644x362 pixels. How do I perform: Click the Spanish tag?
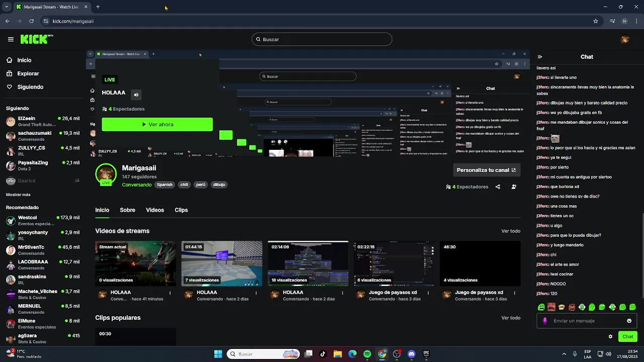pos(165,185)
